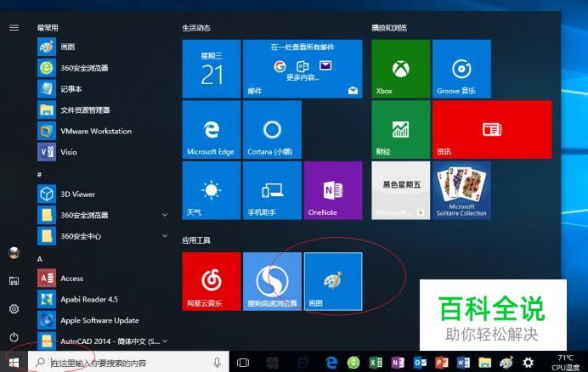This screenshot has height=372, width=588.
Task: Open the red 资讯 news tile
Action: [492, 130]
